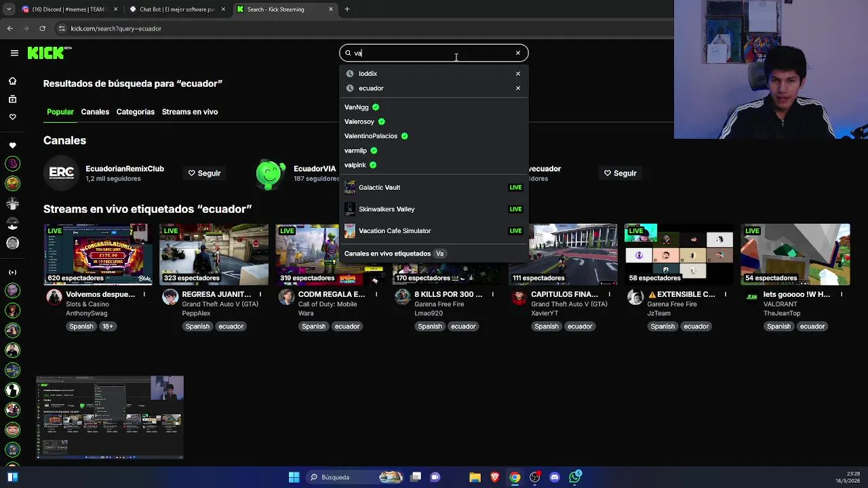
Task: Click the rightmost Seguir button
Action: tap(620, 174)
